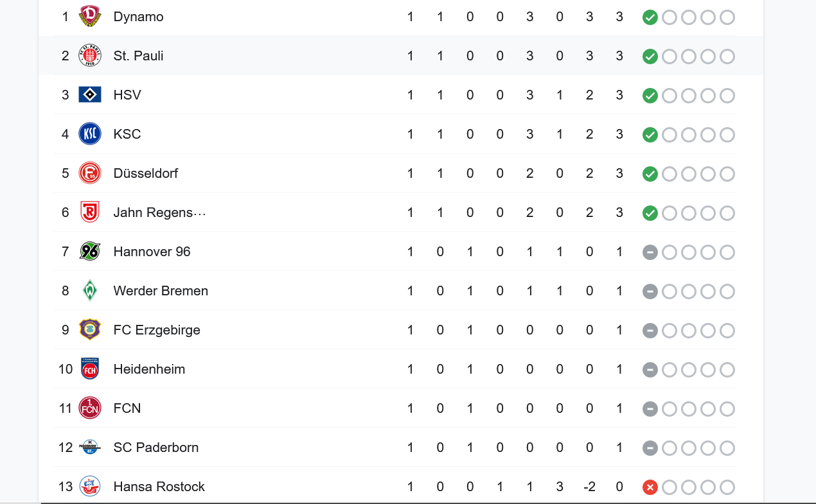The height and width of the screenshot is (504, 816).
Task: Click the Heidenheim team name
Action: click(149, 369)
